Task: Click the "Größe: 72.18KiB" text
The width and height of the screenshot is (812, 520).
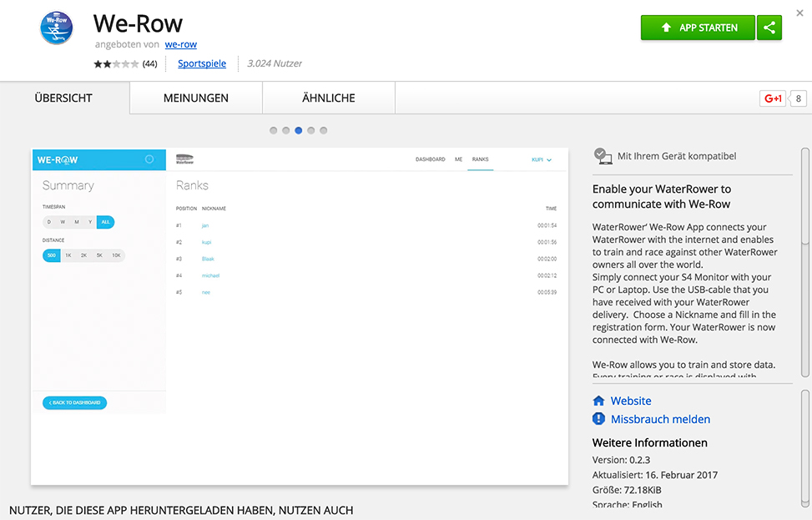Action: [627, 490]
